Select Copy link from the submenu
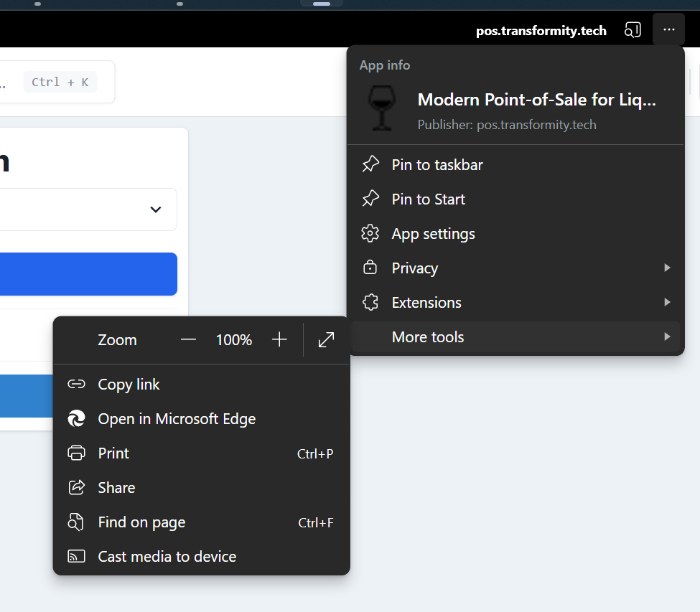The image size is (700, 612). click(x=129, y=385)
